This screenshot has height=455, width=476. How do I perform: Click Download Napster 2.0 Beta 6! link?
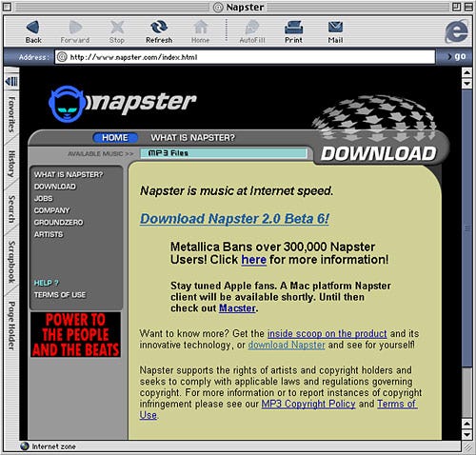pos(234,219)
